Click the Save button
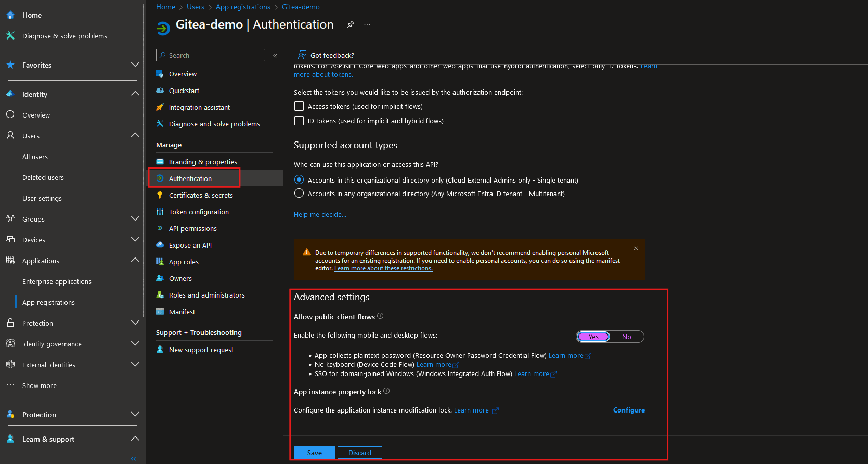This screenshot has height=464, width=868. click(x=314, y=453)
